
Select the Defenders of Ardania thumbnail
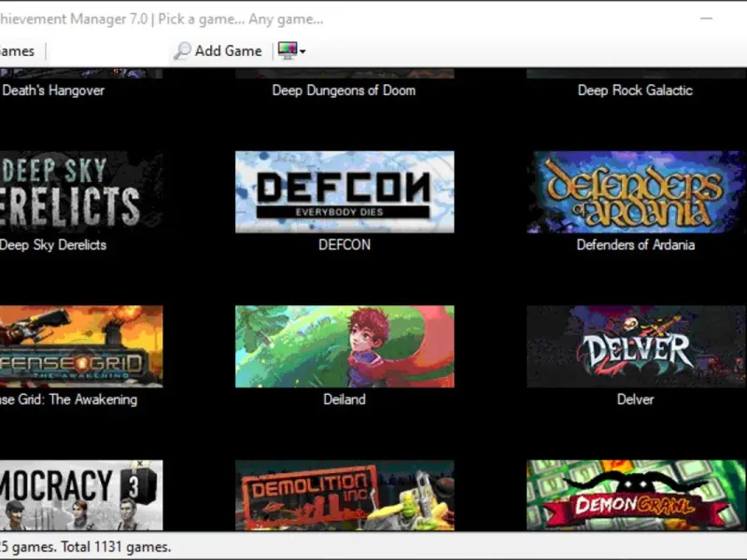tap(637, 192)
